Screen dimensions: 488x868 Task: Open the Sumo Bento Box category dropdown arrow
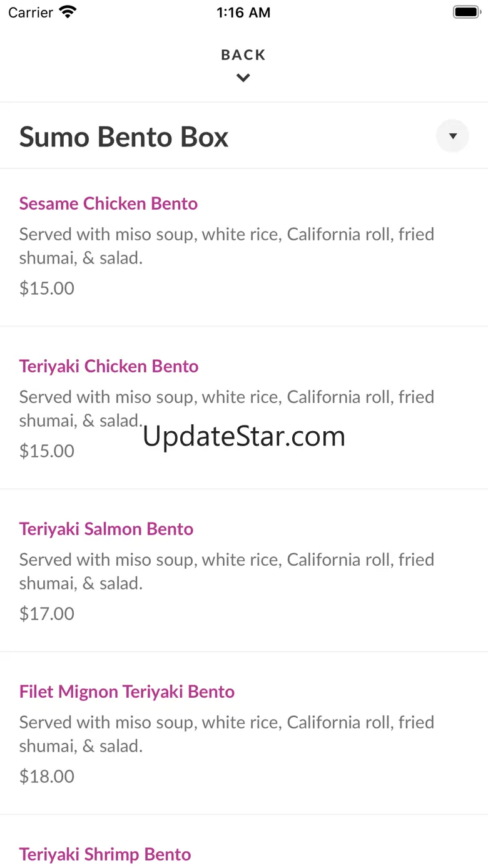452,136
